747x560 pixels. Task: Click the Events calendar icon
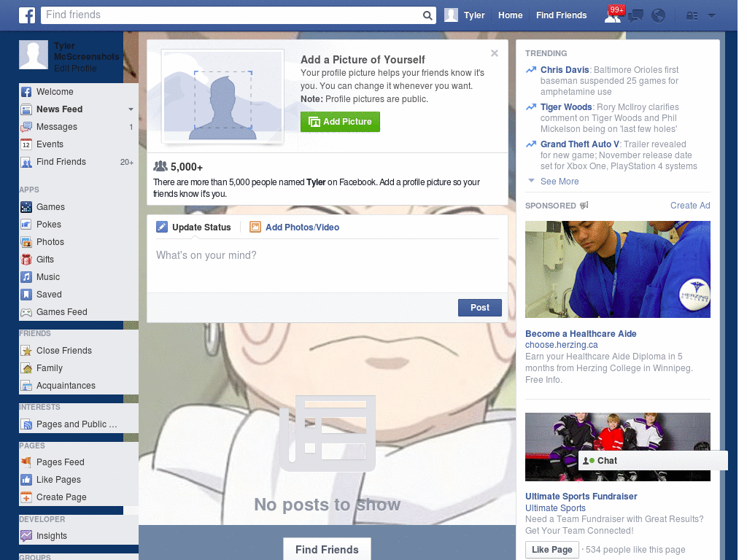pos(26,144)
